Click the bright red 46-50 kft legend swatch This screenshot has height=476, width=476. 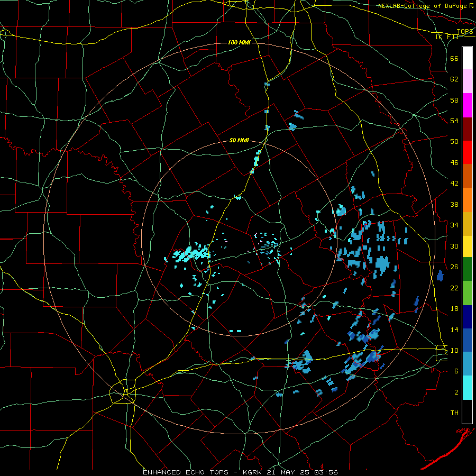coord(467,152)
